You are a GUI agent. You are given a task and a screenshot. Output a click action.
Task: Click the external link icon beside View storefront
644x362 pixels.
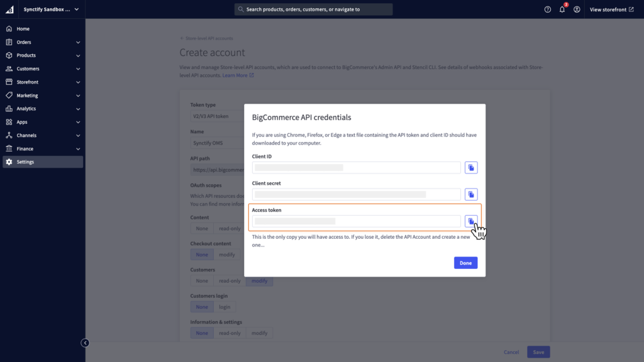(631, 9)
